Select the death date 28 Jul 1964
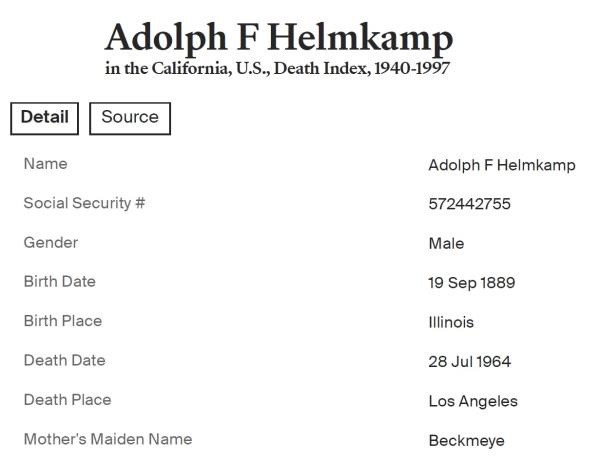600x460 pixels. pyautogui.click(x=469, y=361)
